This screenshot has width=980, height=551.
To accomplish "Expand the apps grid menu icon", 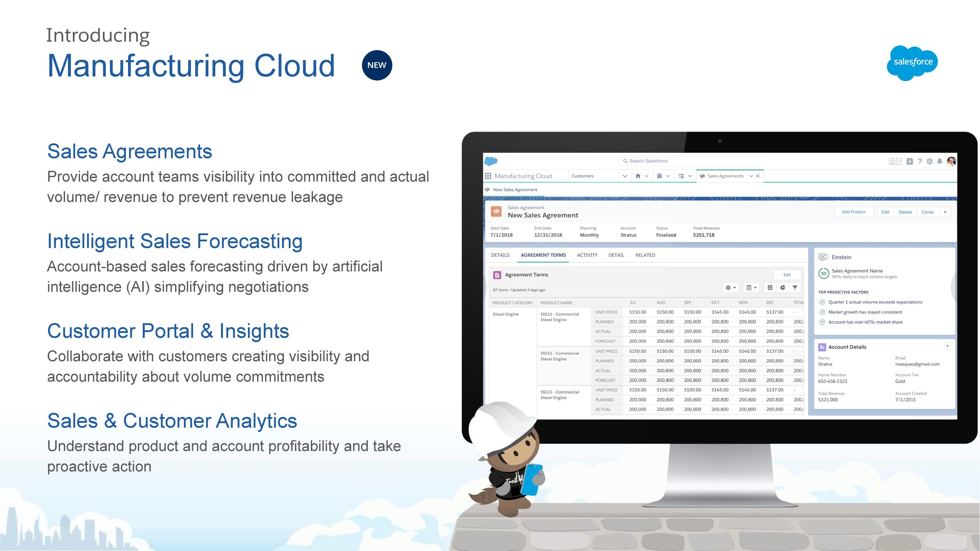I will pos(487,176).
